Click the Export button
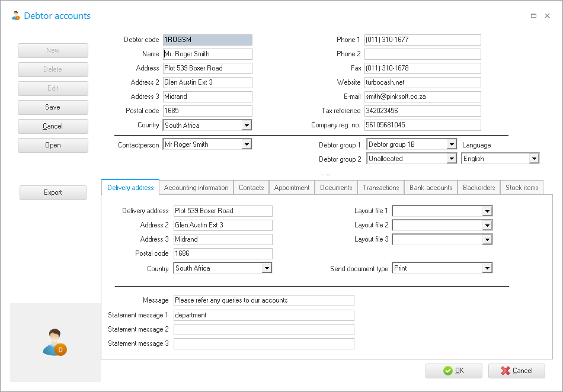563x392 pixels. [x=53, y=192]
